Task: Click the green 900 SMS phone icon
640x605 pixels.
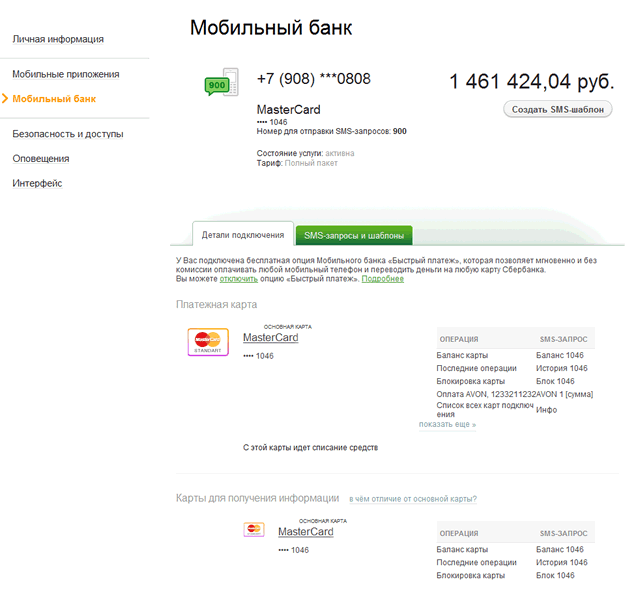Action: tap(221, 82)
